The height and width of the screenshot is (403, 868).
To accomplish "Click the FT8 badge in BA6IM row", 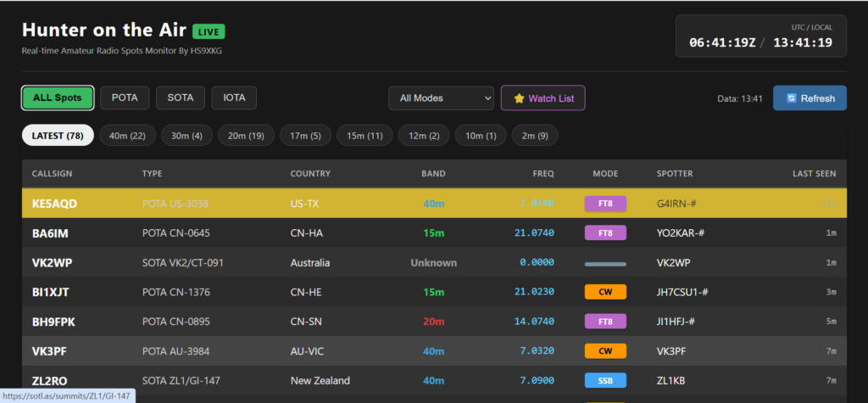I will [605, 232].
